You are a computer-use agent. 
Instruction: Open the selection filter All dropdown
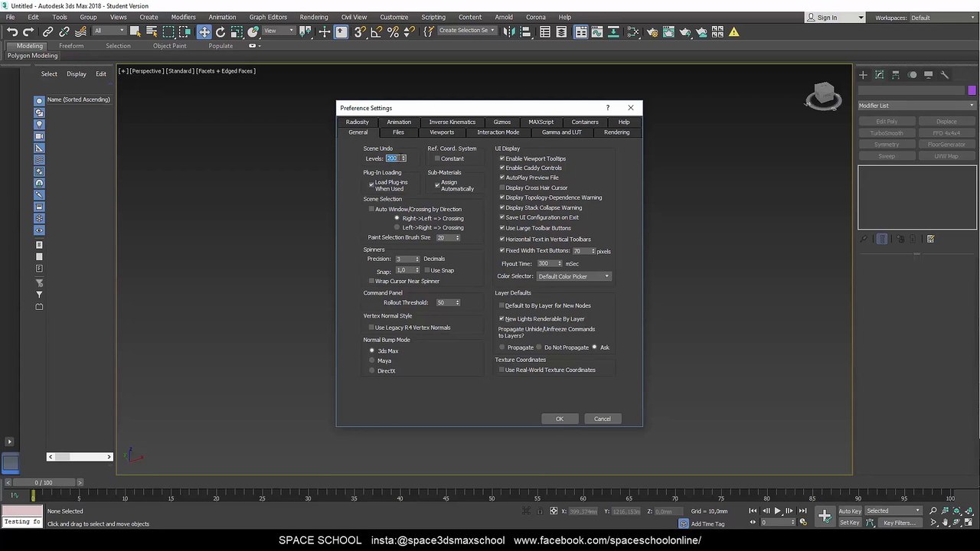(109, 31)
